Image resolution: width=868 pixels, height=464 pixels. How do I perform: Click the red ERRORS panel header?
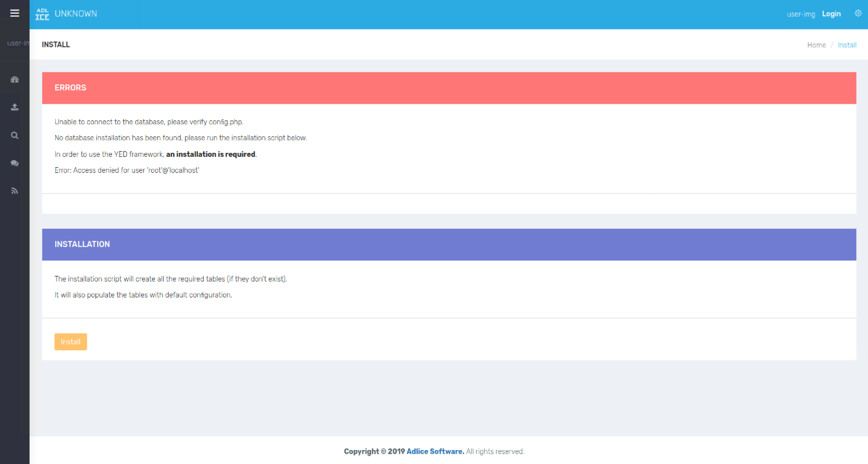point(449,88)
